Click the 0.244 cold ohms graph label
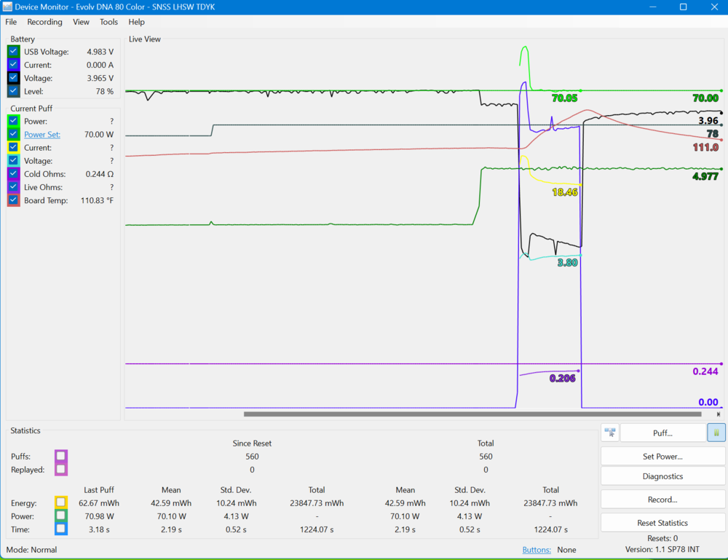Viewport: 728px width, 560px height. 705,371
